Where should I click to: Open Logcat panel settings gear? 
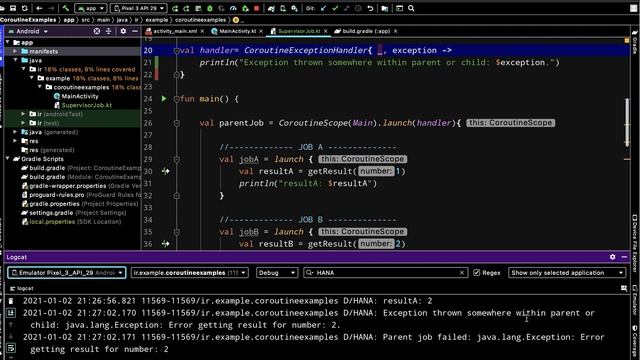pyautogui.click(x=612, y=257)
